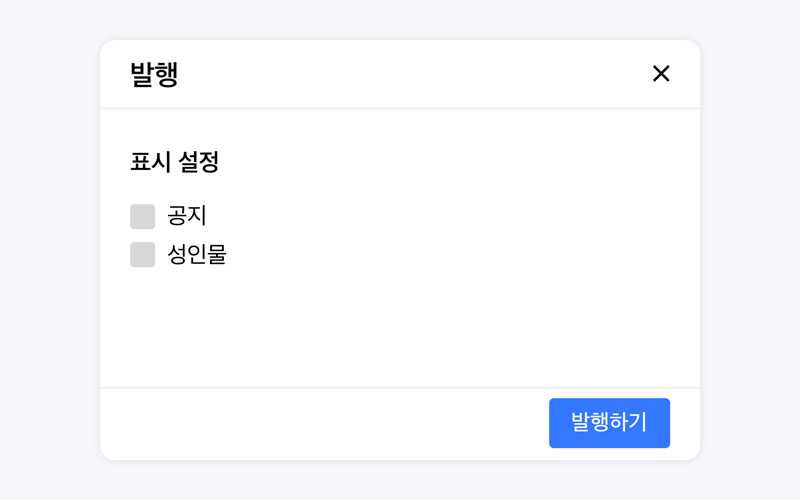Click the 발행하기 button

pos(609,423)
